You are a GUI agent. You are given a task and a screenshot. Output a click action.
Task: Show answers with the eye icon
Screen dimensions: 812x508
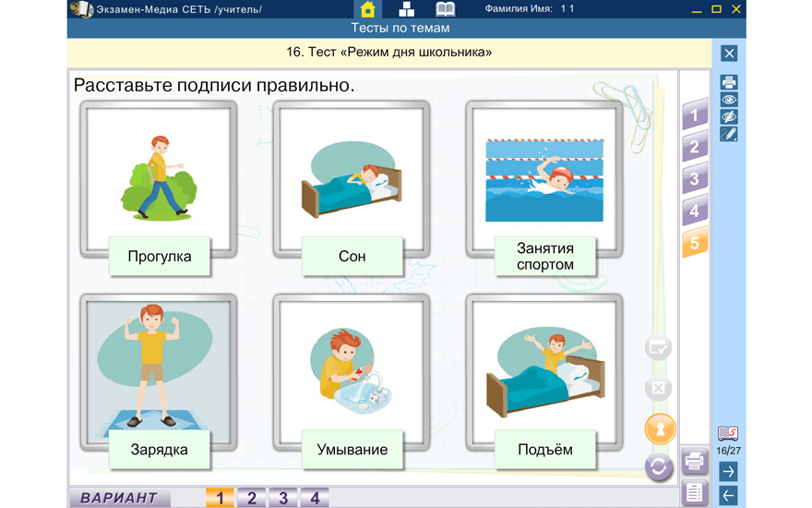[x=729, y=100]
